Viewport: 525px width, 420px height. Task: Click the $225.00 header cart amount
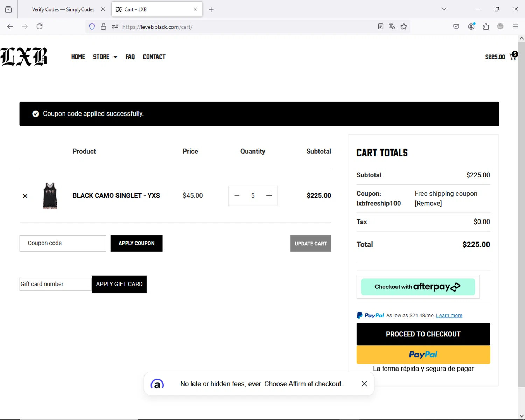[495, 57]
